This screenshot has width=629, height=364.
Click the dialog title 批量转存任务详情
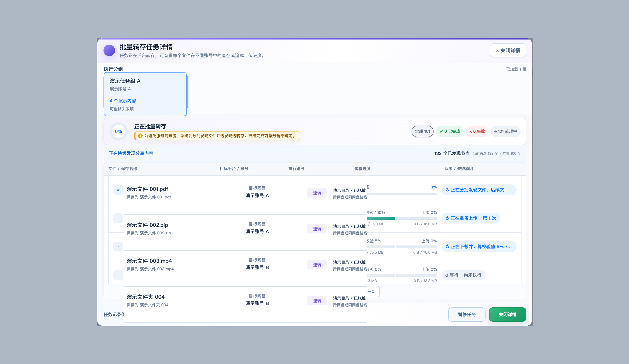point(146,47)
